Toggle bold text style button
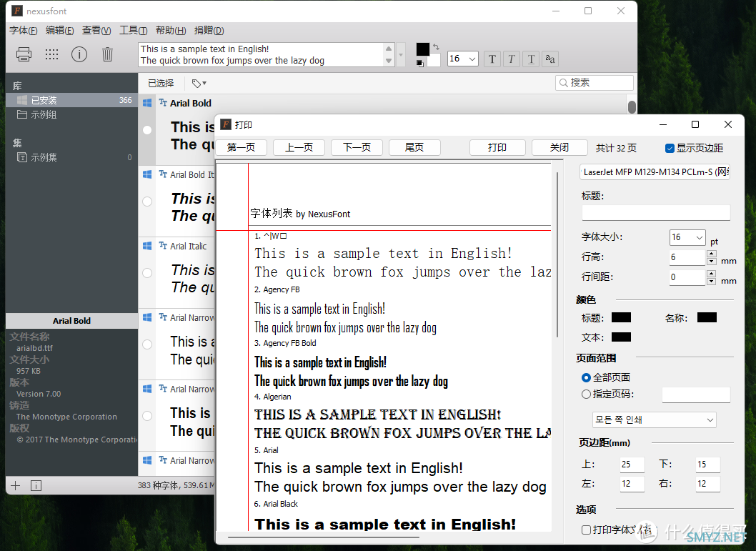 pyautogui.click(x=492, y=59)
